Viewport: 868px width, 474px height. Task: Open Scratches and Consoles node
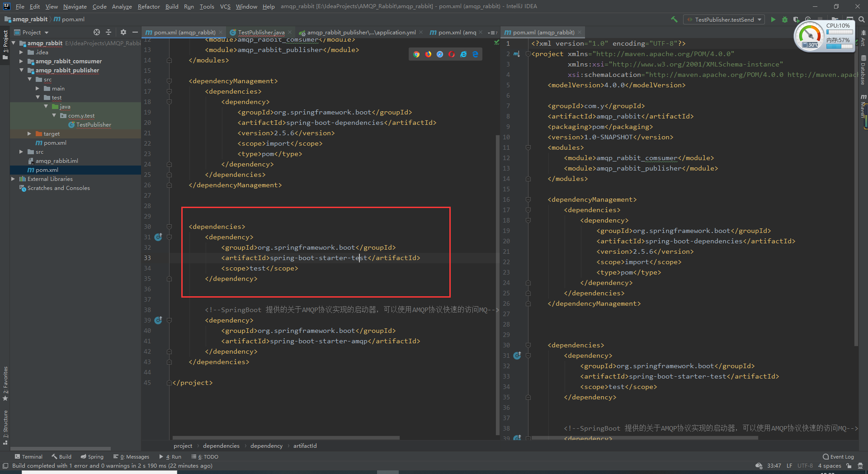(58, 188)
